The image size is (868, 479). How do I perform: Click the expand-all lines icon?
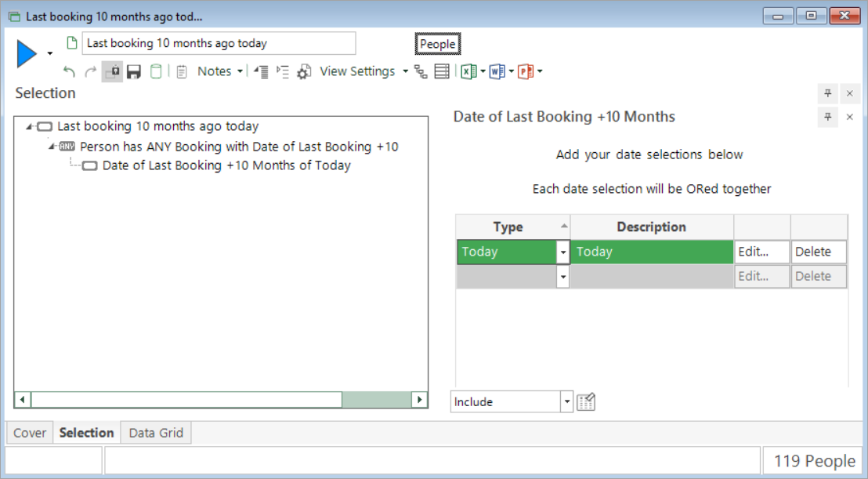point(282,71)
